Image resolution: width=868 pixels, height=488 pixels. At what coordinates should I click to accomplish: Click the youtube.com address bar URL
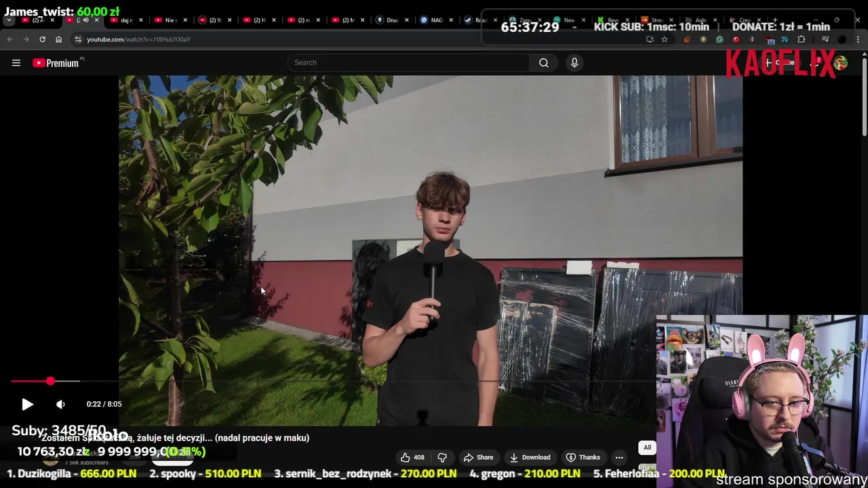coord(138,39)
